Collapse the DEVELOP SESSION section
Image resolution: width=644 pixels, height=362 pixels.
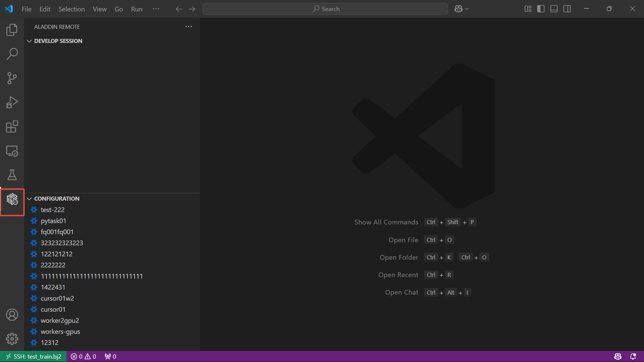coord(58,41)
